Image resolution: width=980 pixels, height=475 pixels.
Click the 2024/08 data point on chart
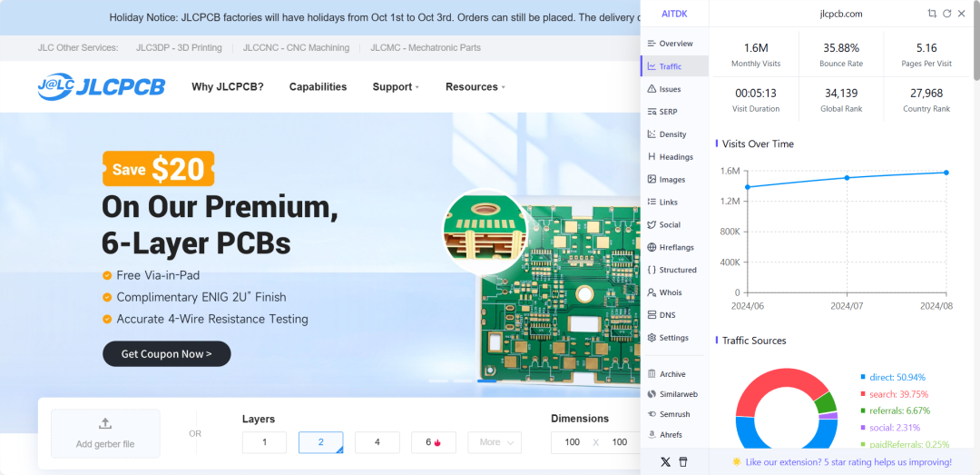click(x=946, y=172)
